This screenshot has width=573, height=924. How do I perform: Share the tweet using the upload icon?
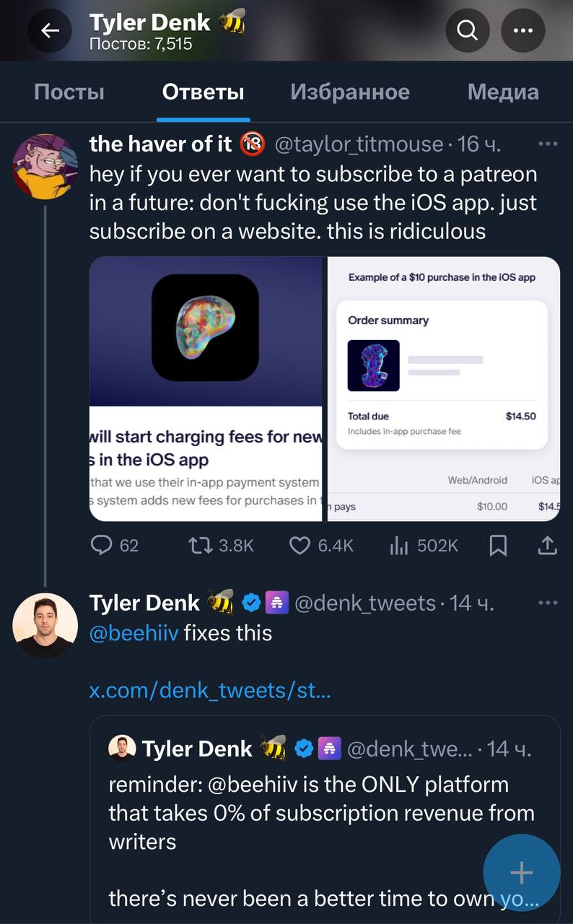coord(547,545)
